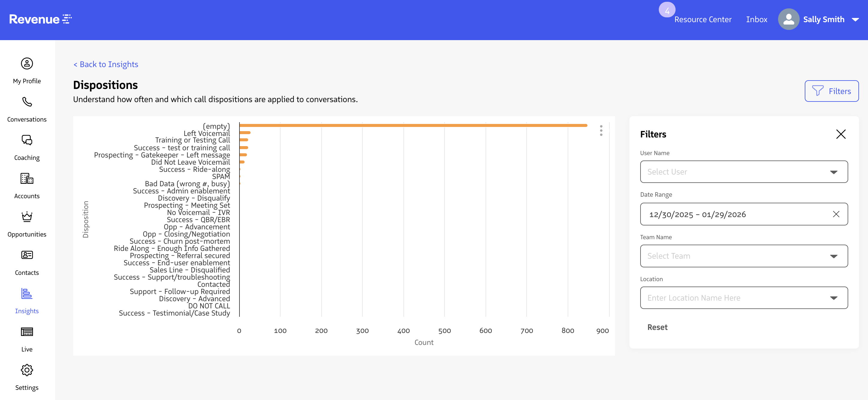868x400 pixels.
Task: Clear the selected date range
Action: pyautogui.click(x=836, y=214)
